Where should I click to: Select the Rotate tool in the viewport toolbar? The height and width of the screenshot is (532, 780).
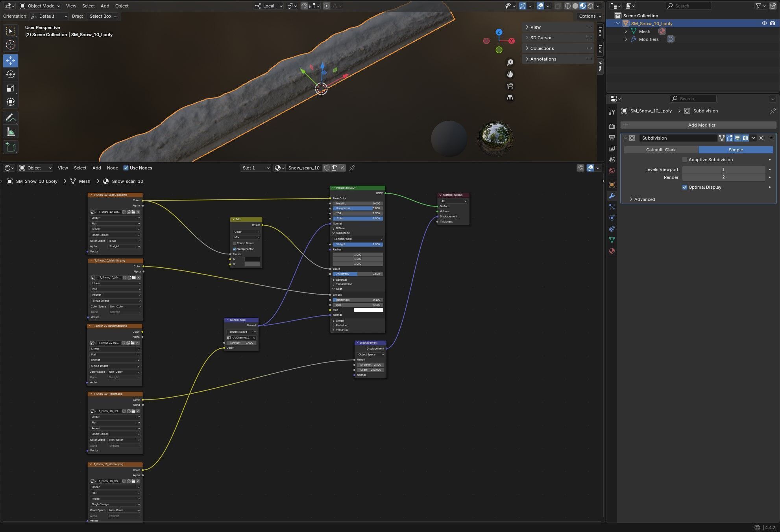pos(11,75)
